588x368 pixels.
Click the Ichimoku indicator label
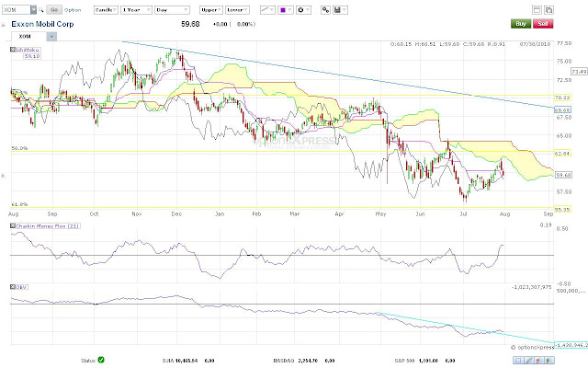(x=28, y=50)
